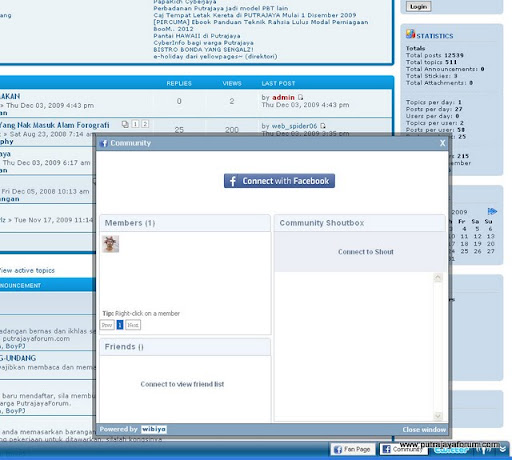
Task: Click the Close window link
Action: click(x=424, y=430)
